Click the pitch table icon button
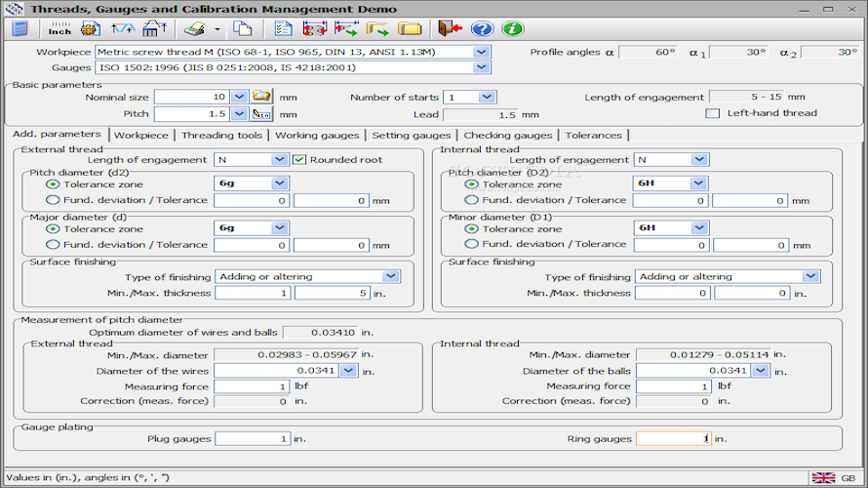The image size is (868, 488). [261, 114]
